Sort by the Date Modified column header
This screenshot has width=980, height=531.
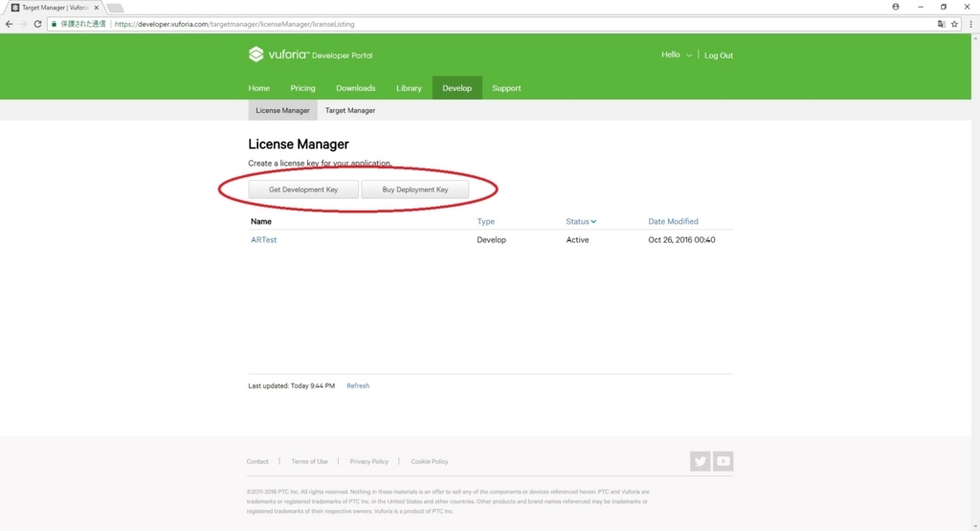point(673,221)
